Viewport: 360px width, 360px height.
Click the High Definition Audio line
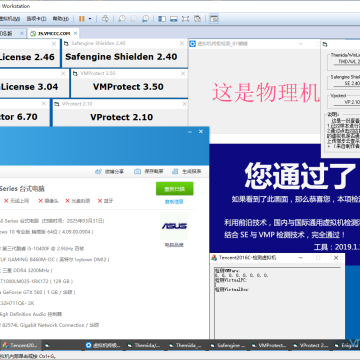31,314
